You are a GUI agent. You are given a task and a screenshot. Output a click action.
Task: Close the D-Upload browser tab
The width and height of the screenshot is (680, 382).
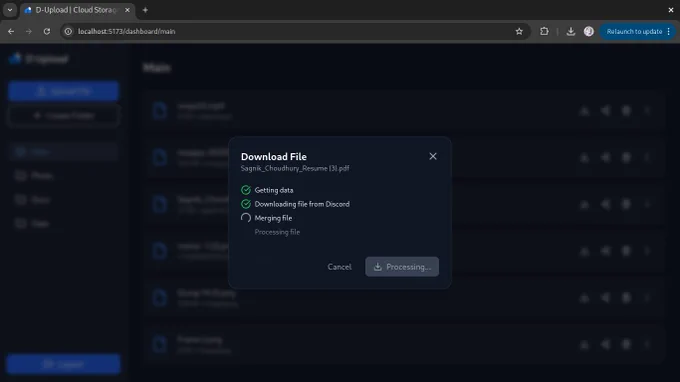(127, 10)
